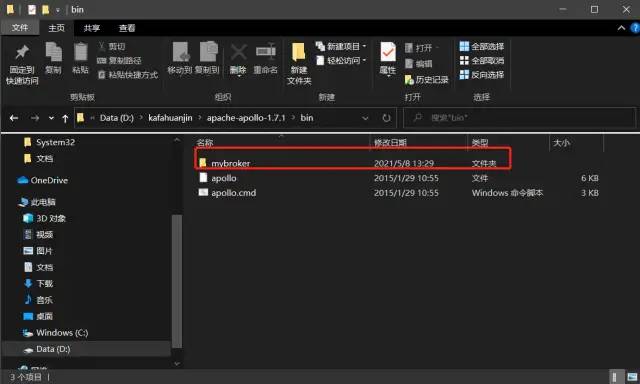
Task: Go forward with the forward arrow
Action: 35,118
